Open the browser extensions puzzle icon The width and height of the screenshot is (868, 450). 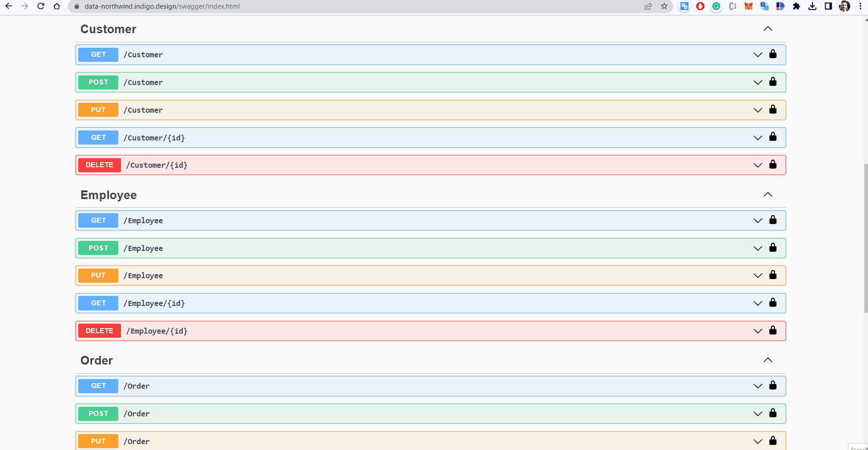796,6
